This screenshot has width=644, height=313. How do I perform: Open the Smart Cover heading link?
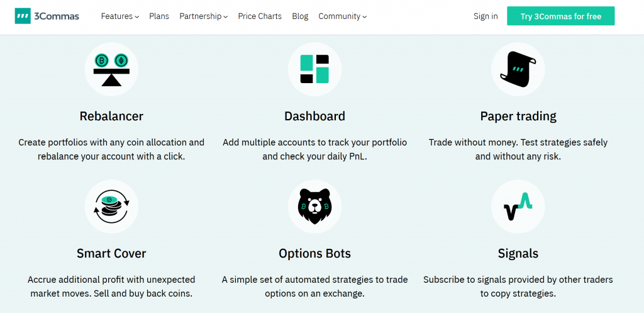click(x=111, y=253)
